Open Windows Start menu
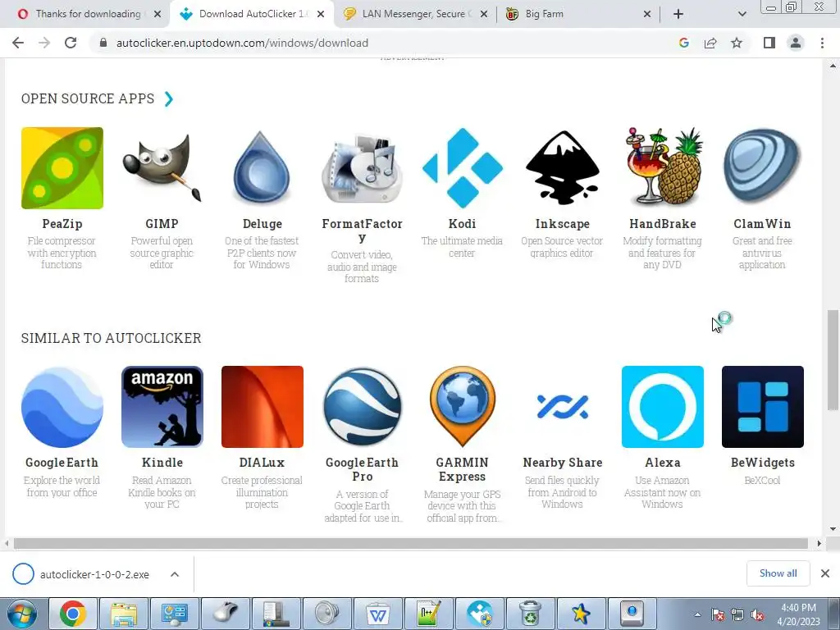 pyautogui.click(x=22, y=614)
